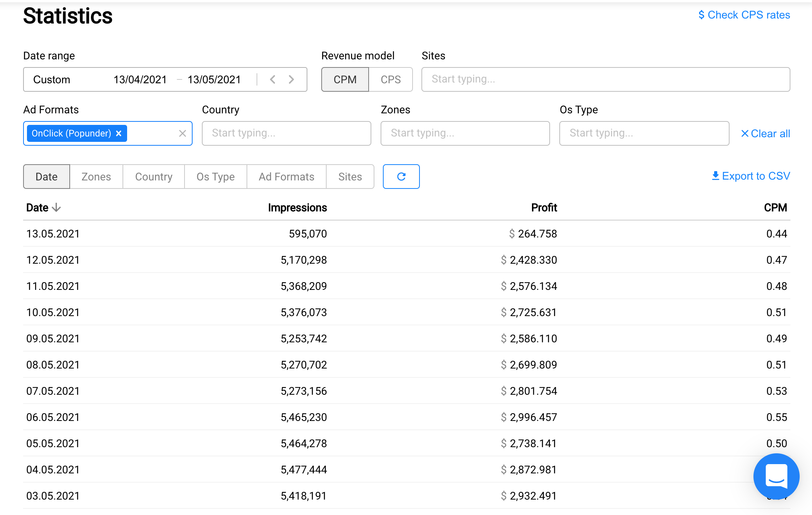
Task: Click CPM value 0.53
Action: click(x=777, y=391)
